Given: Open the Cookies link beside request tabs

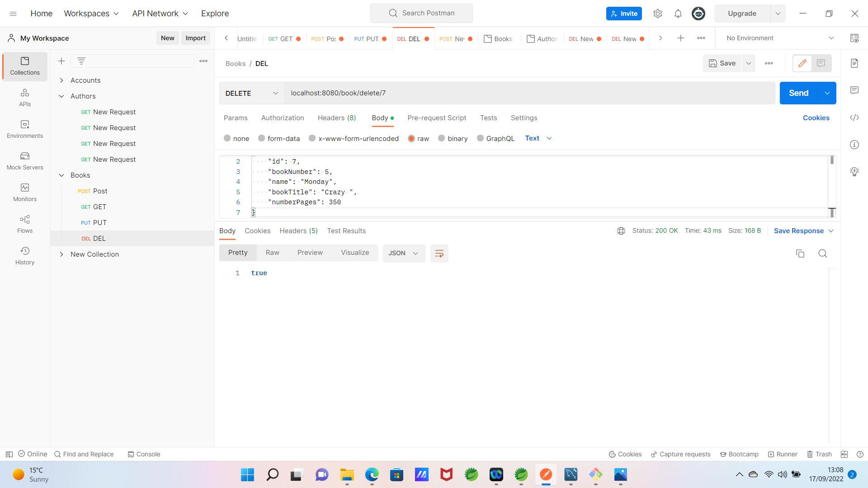Looking at the screenshot, I should click(x=816, y=118).
